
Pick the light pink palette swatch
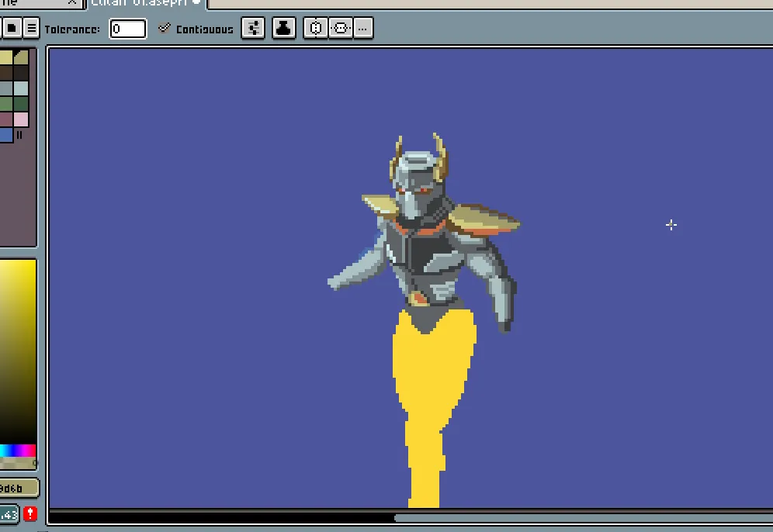[x=21, y=119]
